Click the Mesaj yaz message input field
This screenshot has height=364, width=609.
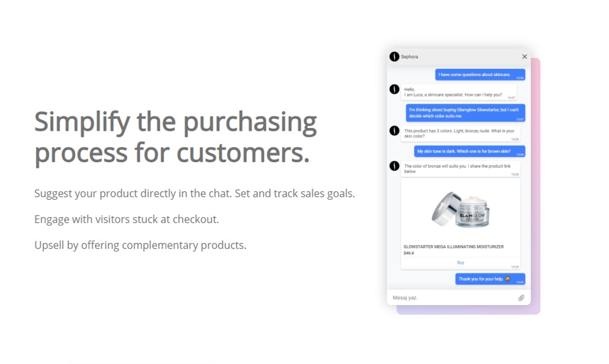[x=453, y=298]
